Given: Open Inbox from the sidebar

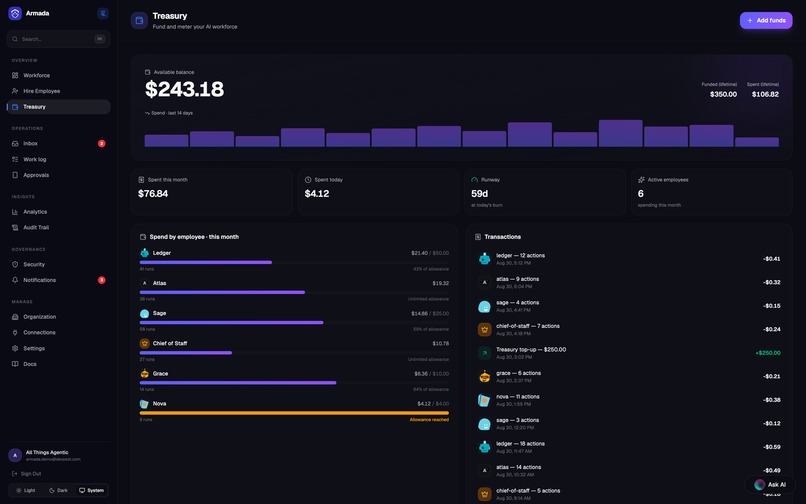Looking at the screenshot, I should (59, 143).
